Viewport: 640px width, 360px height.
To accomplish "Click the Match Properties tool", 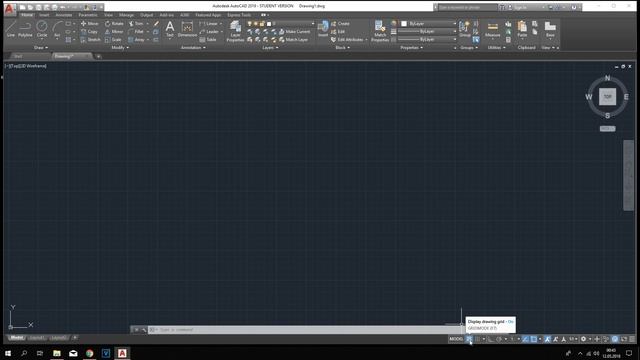I will coord(380,31).
